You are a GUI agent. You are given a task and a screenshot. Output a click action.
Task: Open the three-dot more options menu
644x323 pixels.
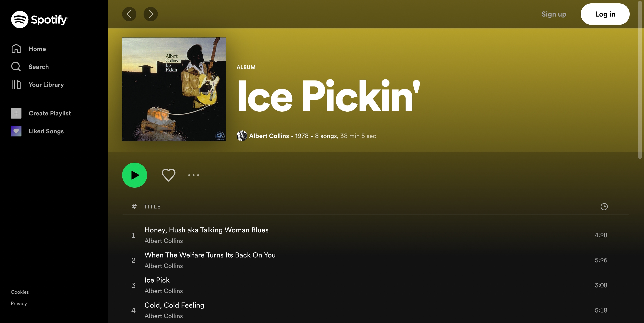pos(193,175)
